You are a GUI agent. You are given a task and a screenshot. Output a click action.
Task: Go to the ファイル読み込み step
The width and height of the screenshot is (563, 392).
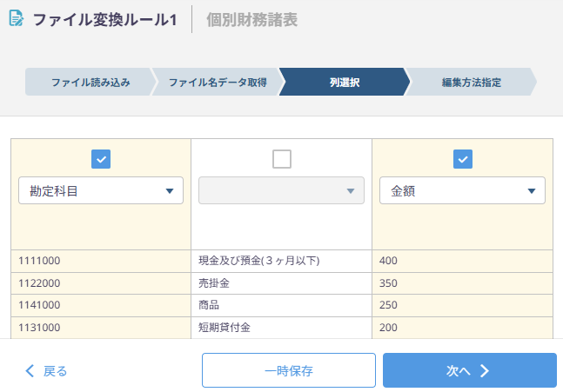pos(90,82)
